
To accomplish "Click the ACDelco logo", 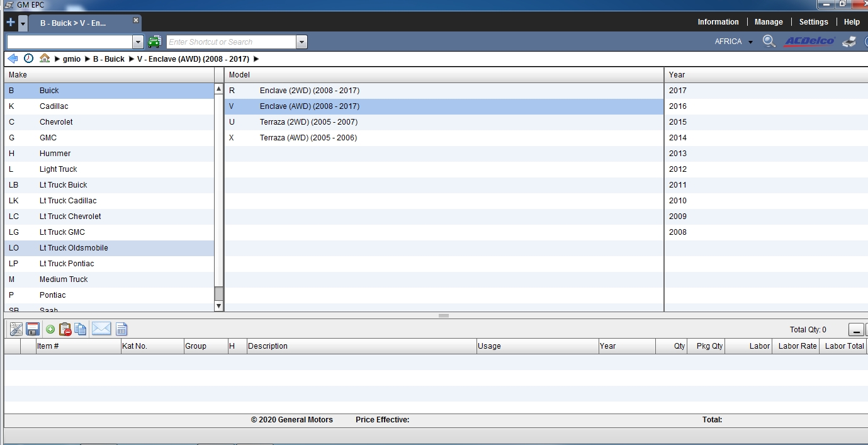I will coord(809,42).
